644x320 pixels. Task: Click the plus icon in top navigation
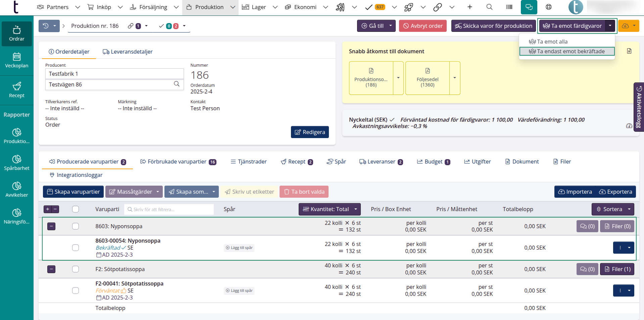470,7
